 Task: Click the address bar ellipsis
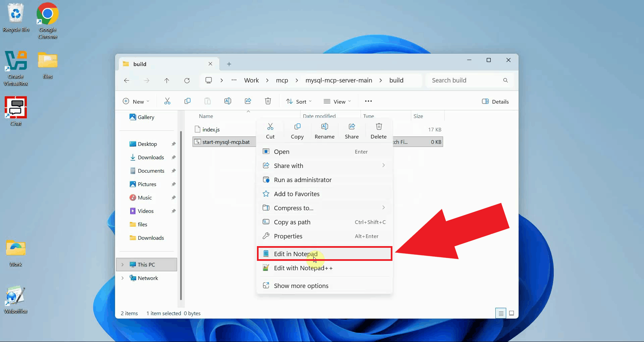pyautogui.click(x=234, y=80)
